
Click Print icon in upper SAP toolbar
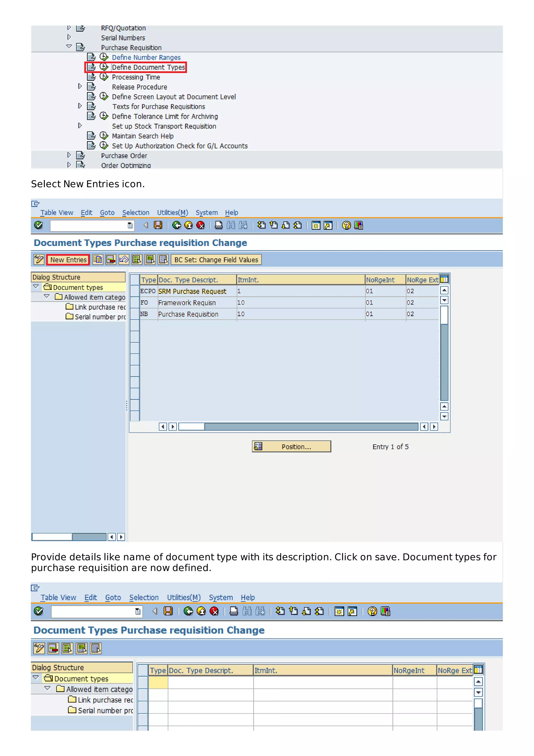pyautogui.click(x=219, y=225)
